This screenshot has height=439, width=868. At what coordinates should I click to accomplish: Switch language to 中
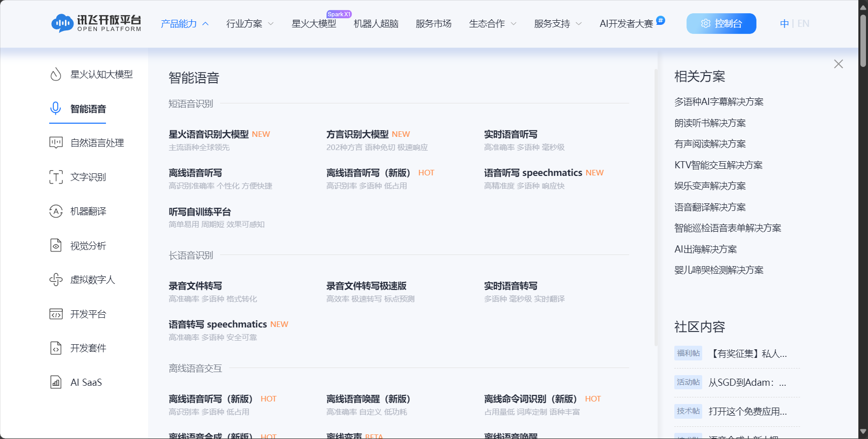click(x=784, y=23)
